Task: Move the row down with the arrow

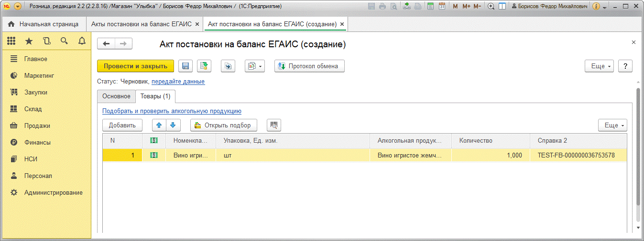Action: pos(173,125)
